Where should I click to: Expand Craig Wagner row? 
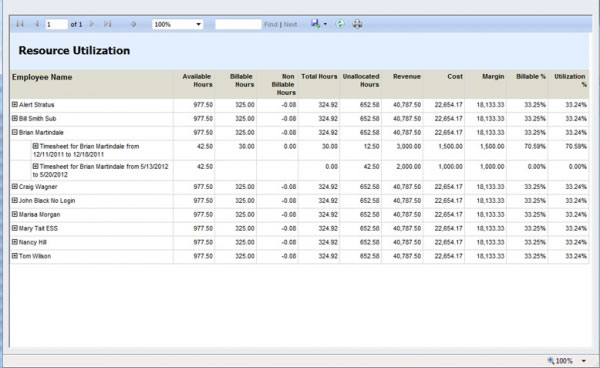pos(15,186)
